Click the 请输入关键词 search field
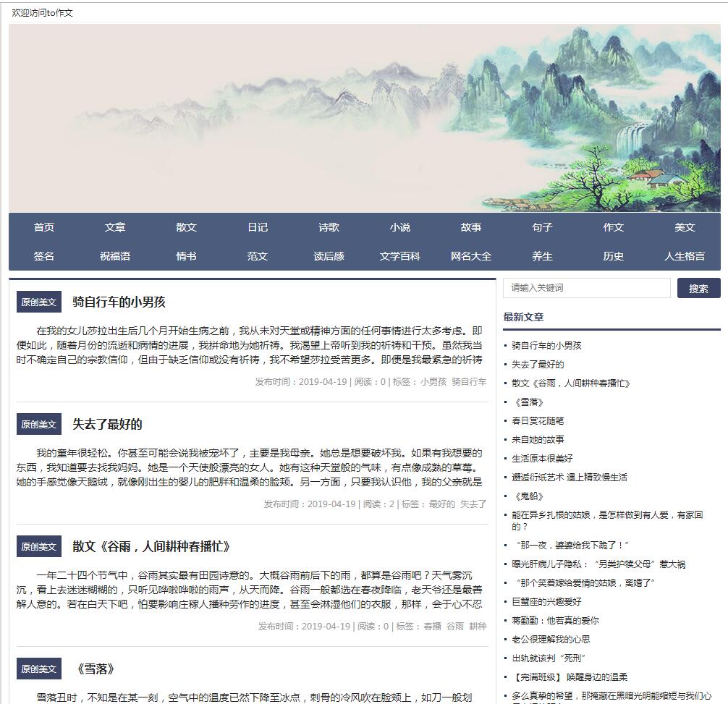The width and height of the screenshot is (728, 704). (x=587, y=288)
